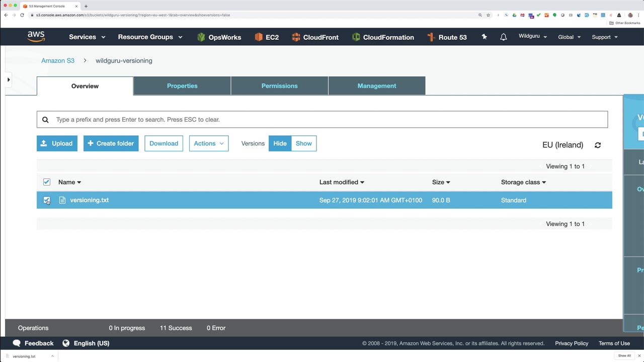Uncheck the versioning.txt row checkbox
This screenshot has width=644, height=362.
pyautogui.click(x=47, y=200)
